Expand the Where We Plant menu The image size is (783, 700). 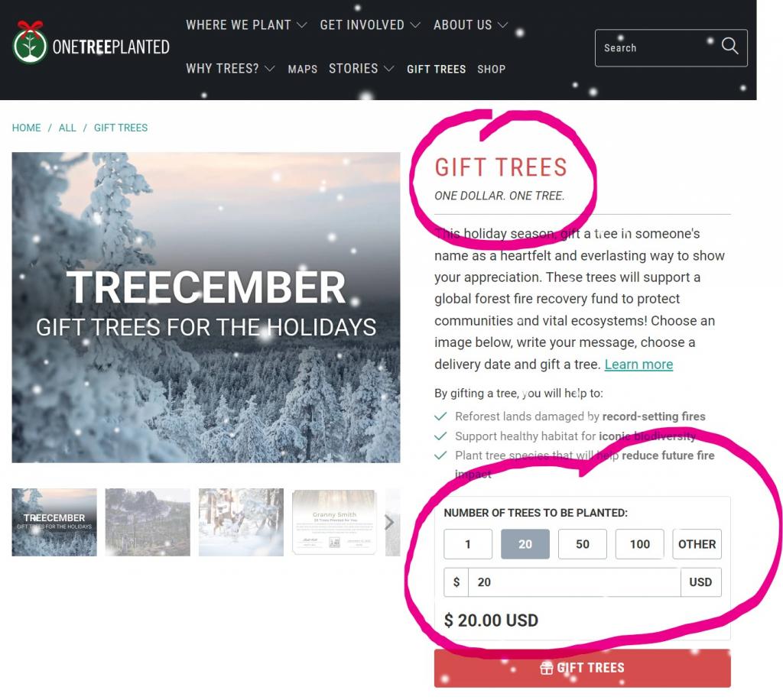pos(246,25)
